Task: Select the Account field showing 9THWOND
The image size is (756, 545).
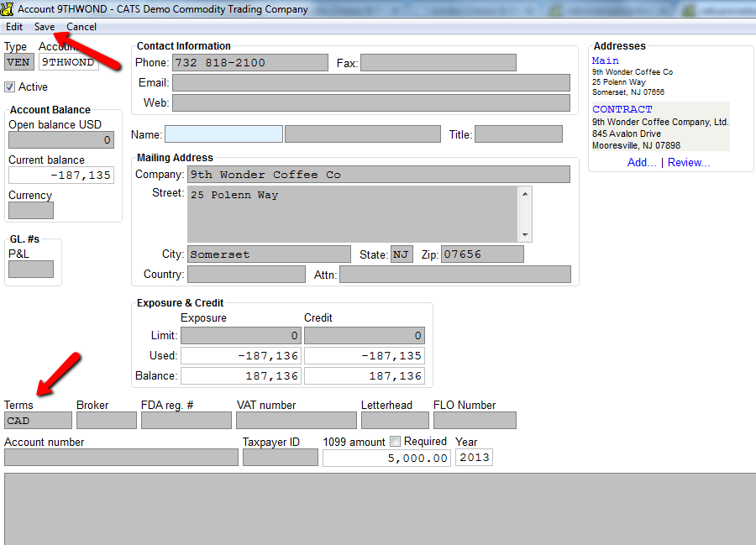Action: click(x=69, y=62)
